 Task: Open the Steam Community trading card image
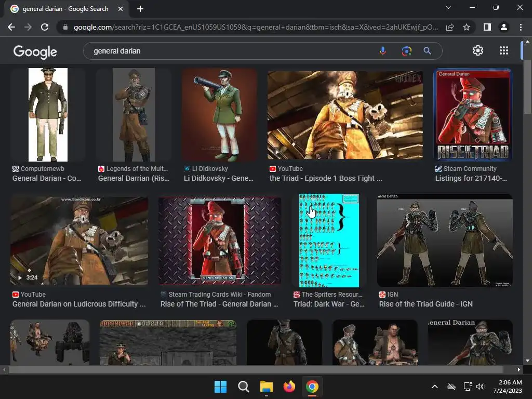(x=473, y=115)
